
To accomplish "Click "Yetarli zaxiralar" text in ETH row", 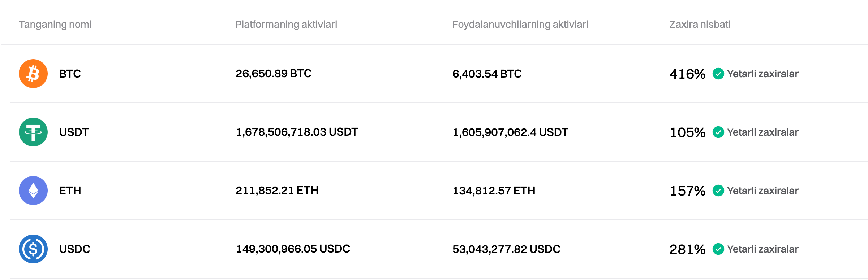I will click(x=762, y=191).
